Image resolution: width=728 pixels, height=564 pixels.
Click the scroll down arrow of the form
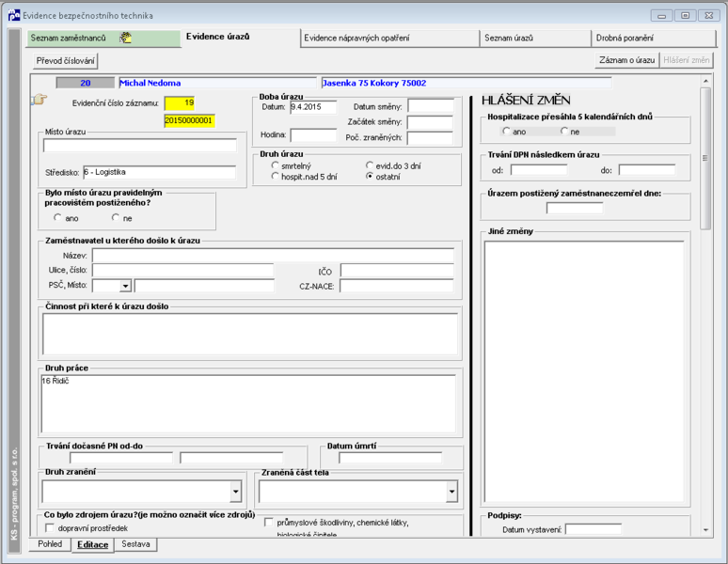coord(705,529)
